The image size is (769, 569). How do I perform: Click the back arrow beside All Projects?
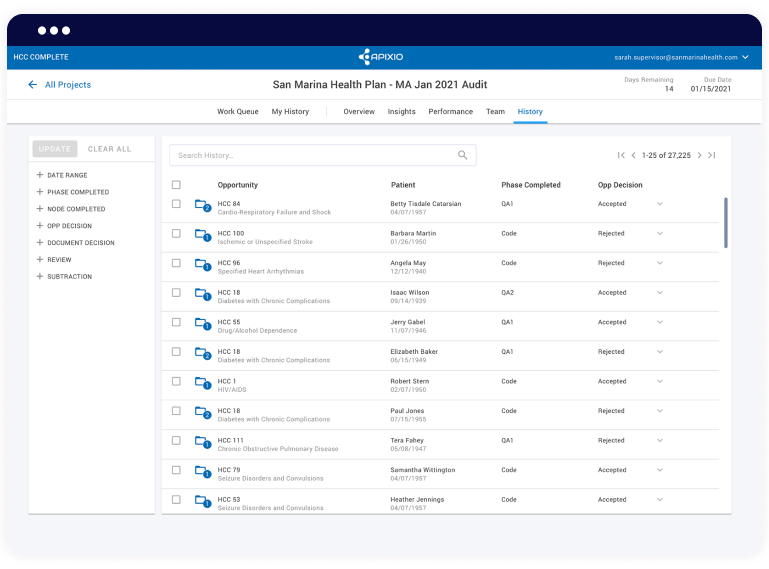coord(32,84)
